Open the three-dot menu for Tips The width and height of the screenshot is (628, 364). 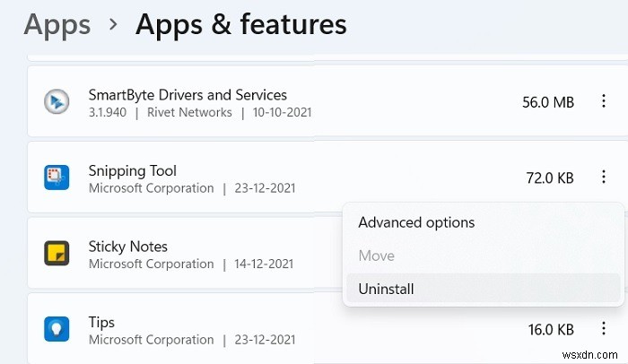[x=603, y=328]
